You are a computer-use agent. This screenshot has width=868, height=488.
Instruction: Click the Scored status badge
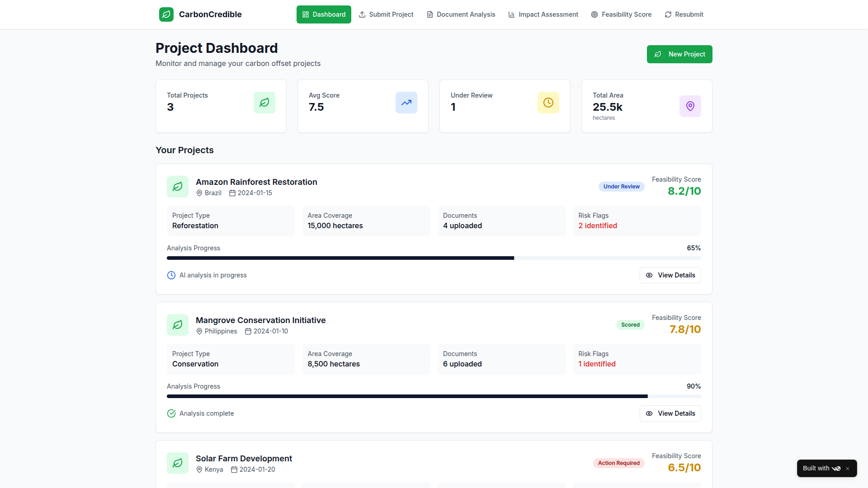(x=630, y=325)
